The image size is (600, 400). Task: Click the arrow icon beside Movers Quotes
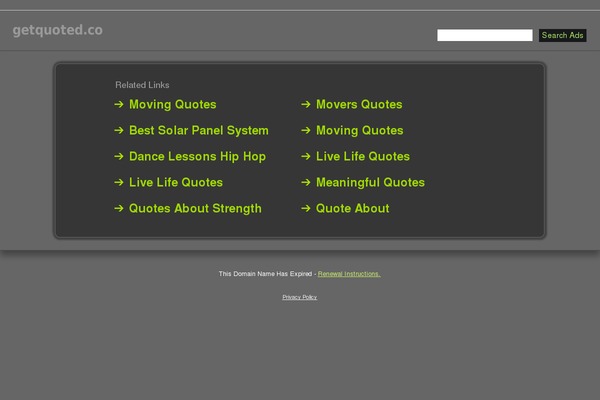[x=305, y=104]
